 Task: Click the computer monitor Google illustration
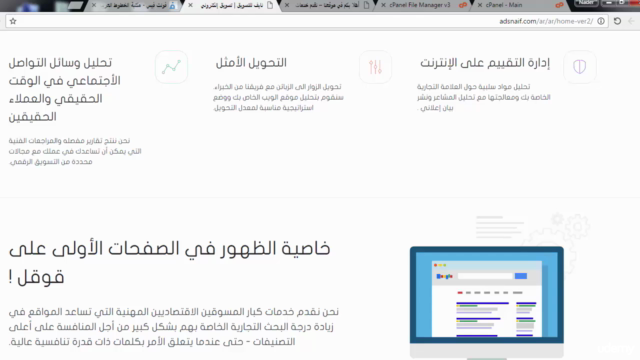coord(487,302)
